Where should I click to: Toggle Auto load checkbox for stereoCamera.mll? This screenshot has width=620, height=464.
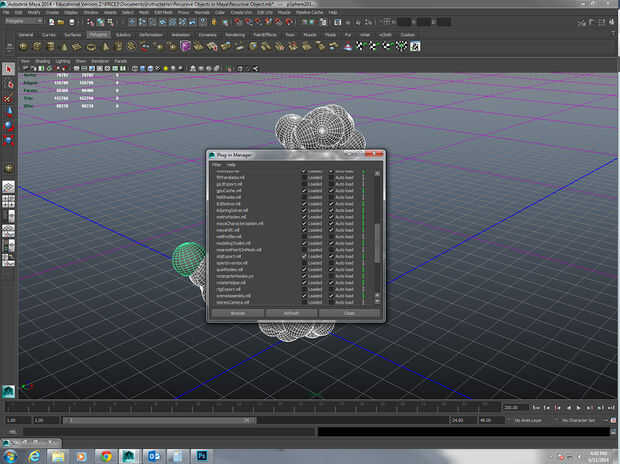[x=331, y=301]
